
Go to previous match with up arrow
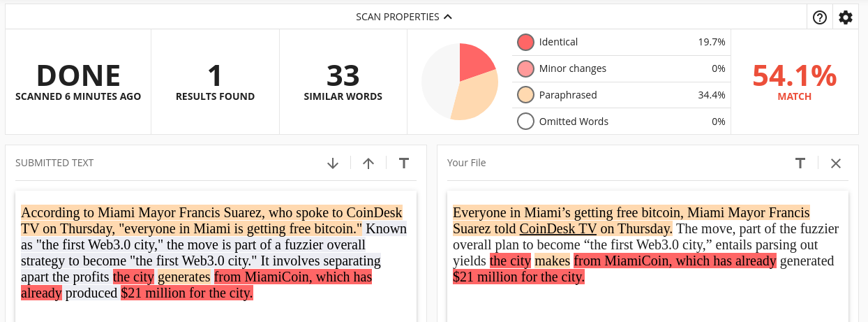(368, 163)
